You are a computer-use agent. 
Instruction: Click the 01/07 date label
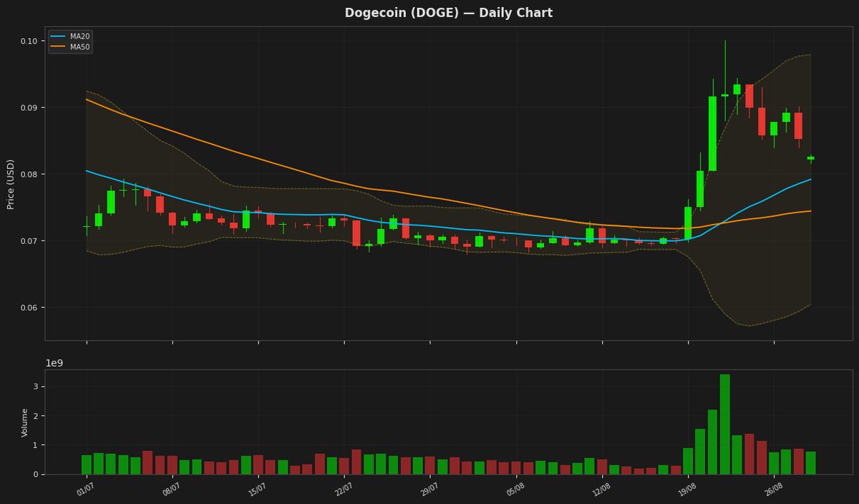click(x=84, y=489)
